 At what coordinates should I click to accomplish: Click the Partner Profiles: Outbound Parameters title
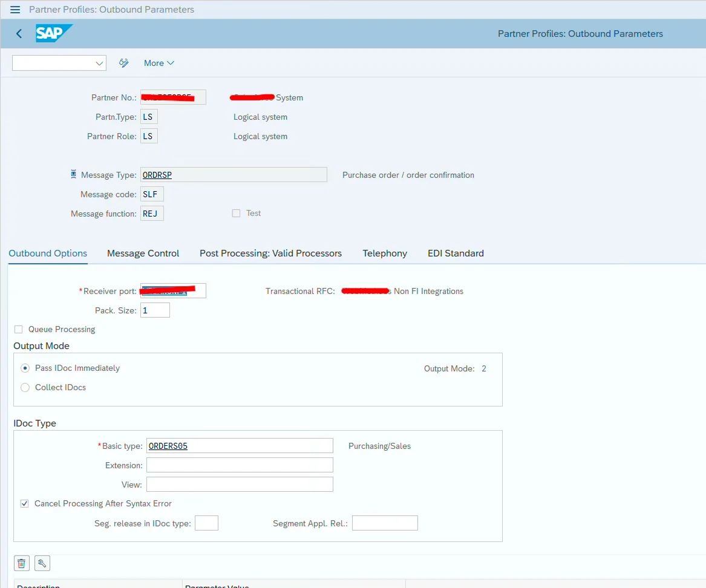(x=580, y=33)
